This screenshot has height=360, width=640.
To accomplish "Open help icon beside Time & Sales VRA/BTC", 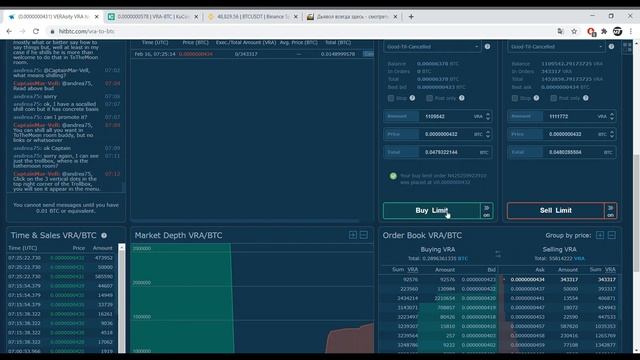I will 104,236.
